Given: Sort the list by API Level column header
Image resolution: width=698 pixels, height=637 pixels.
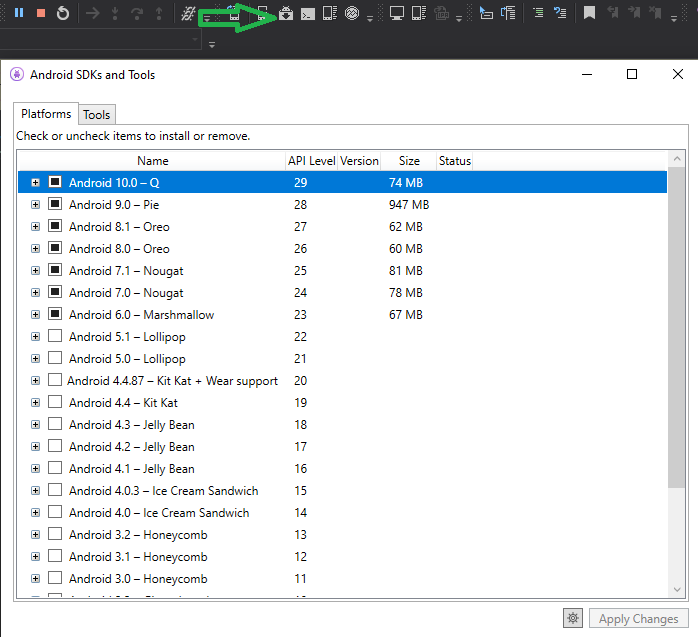Looking at the screenshot, I should tap(311, 161).
